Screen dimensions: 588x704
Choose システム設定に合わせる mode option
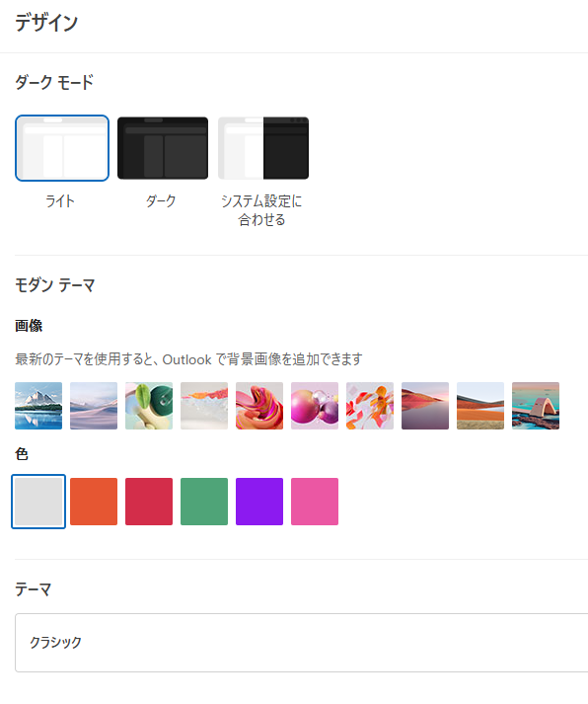click(x=263, y=148)
